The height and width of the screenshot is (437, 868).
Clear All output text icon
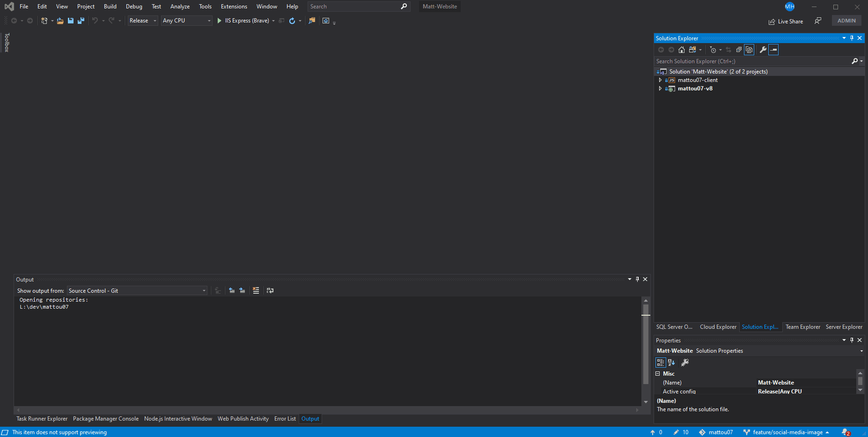(x=256, y=290)
